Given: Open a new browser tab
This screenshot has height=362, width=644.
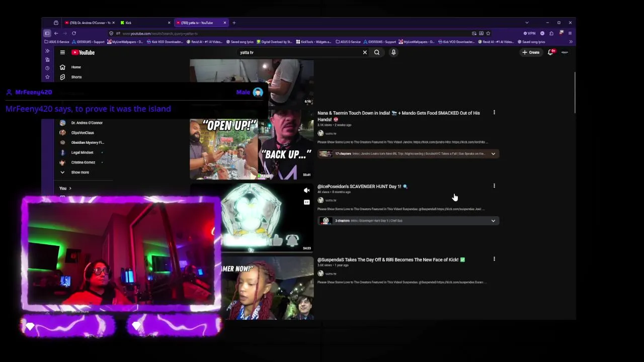Looking at the screenshot, I should point(234,23).
